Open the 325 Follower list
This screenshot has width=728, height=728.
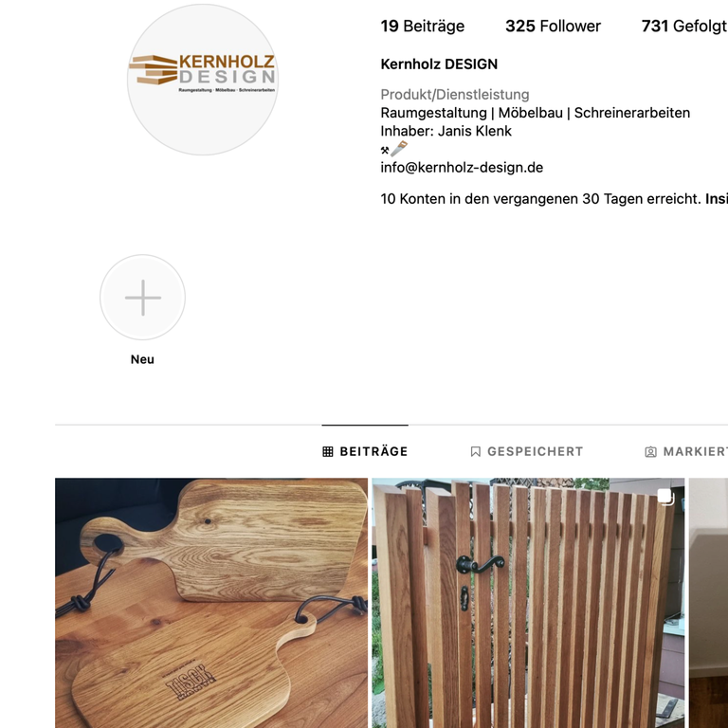(x=553, y=26)
